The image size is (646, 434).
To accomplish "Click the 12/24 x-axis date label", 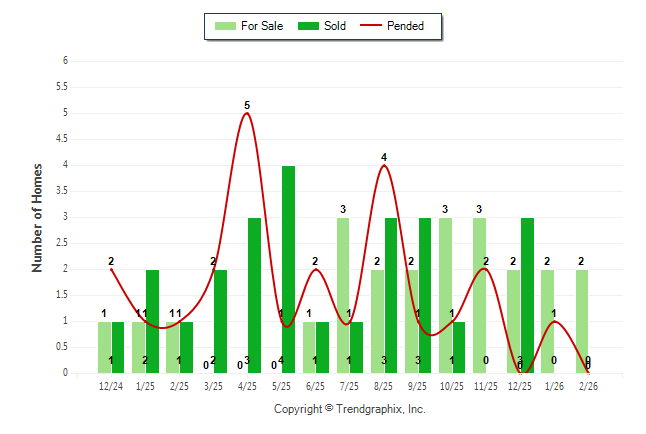I will (x=111, y=385).
